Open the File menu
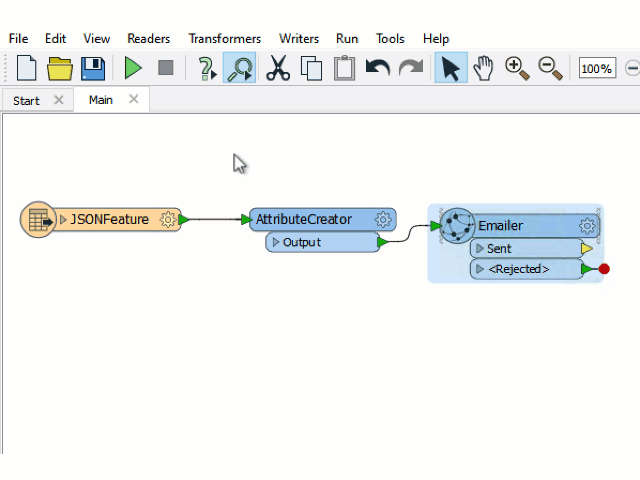Image resolution: width=640 pixels, height=480 pixels. tap(18, 39)
